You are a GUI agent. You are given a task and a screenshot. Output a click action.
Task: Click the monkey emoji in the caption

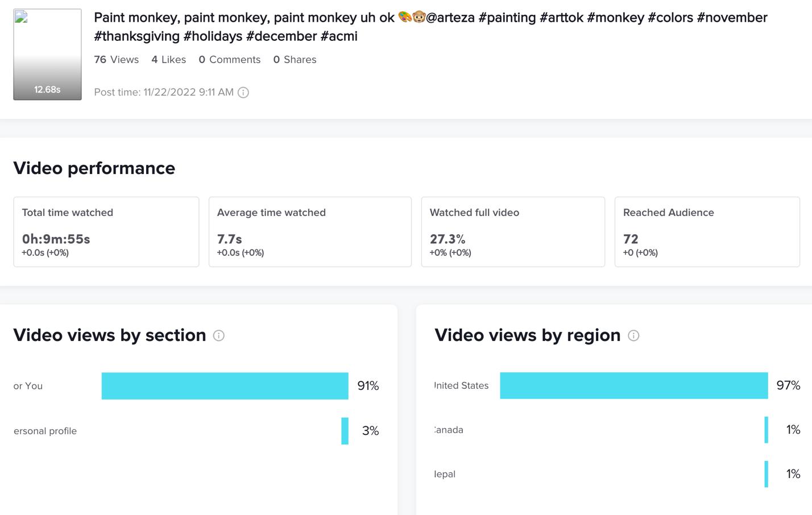click(x=419, y=18)
